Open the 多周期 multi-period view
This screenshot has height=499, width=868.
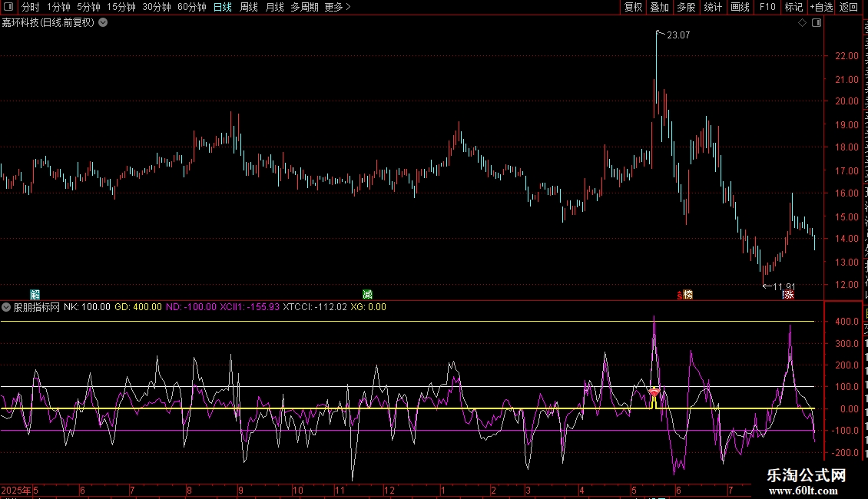[304, 7]
